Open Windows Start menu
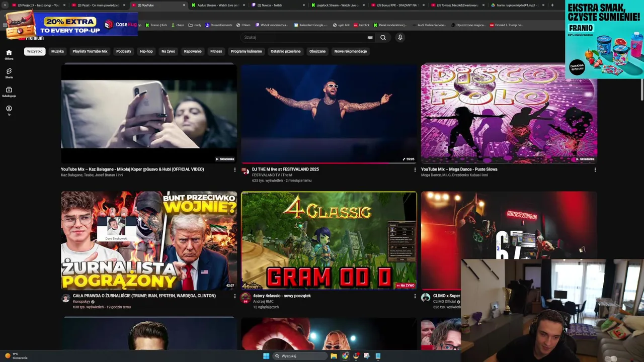This screenshot has height=362, width=644. coord(266,356)
